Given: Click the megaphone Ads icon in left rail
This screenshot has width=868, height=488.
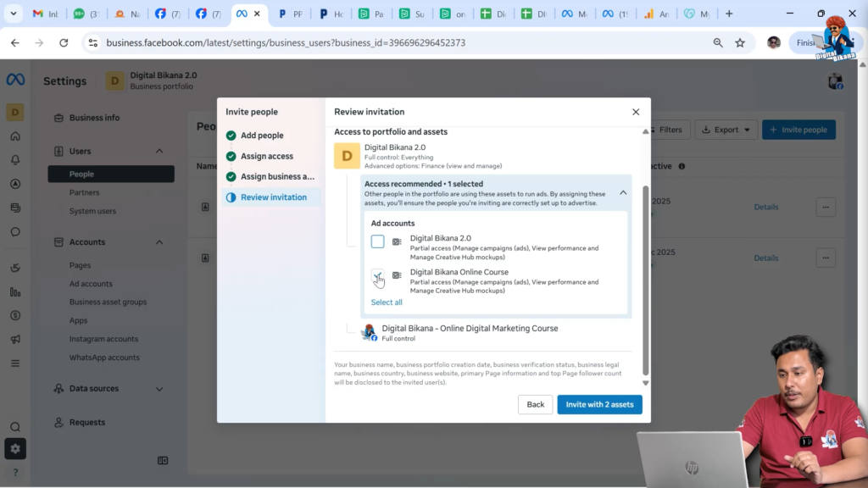Looking at the screenshot, I should click(x=17, y=337).
